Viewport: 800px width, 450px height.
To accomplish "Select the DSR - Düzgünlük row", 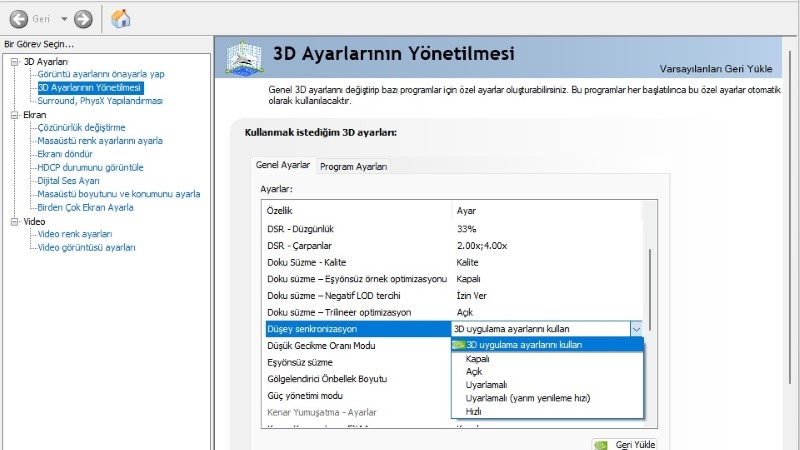I will click(452, 229).
